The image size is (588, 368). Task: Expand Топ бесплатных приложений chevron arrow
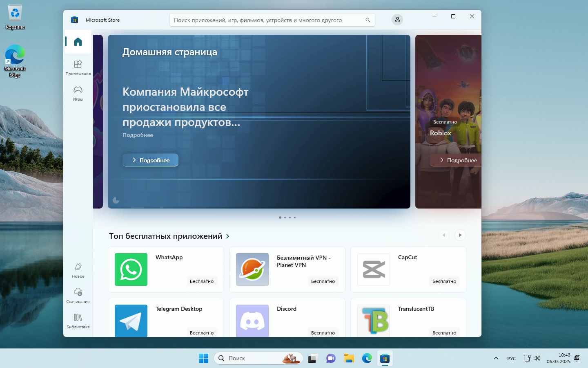tap(228, 236)
